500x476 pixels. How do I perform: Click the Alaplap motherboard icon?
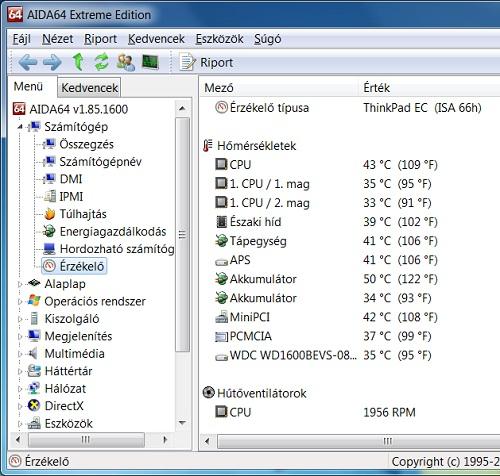pos(34,283)
